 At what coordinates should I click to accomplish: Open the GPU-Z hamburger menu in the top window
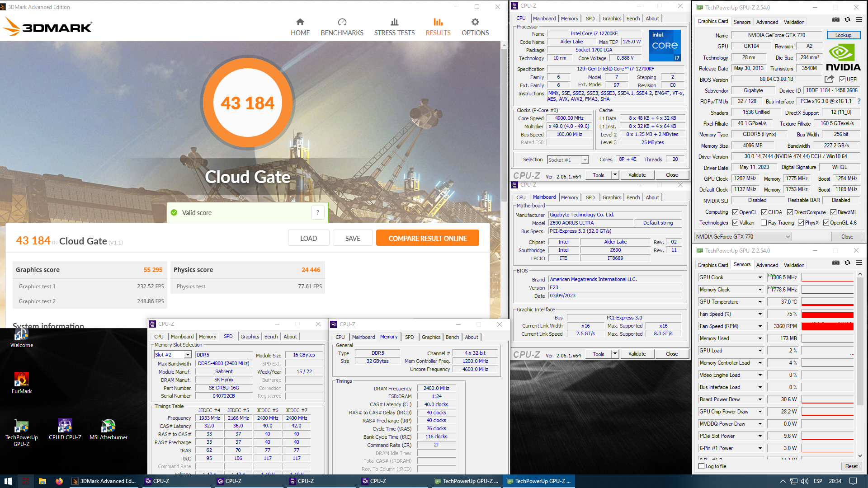coord(859,19)
